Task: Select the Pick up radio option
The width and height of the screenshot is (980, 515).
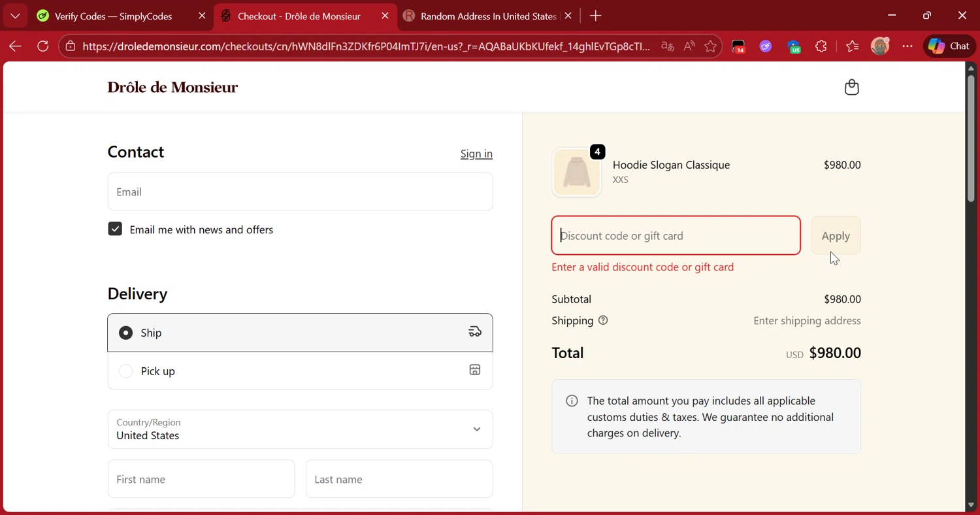Action: [x=125, y=371]
